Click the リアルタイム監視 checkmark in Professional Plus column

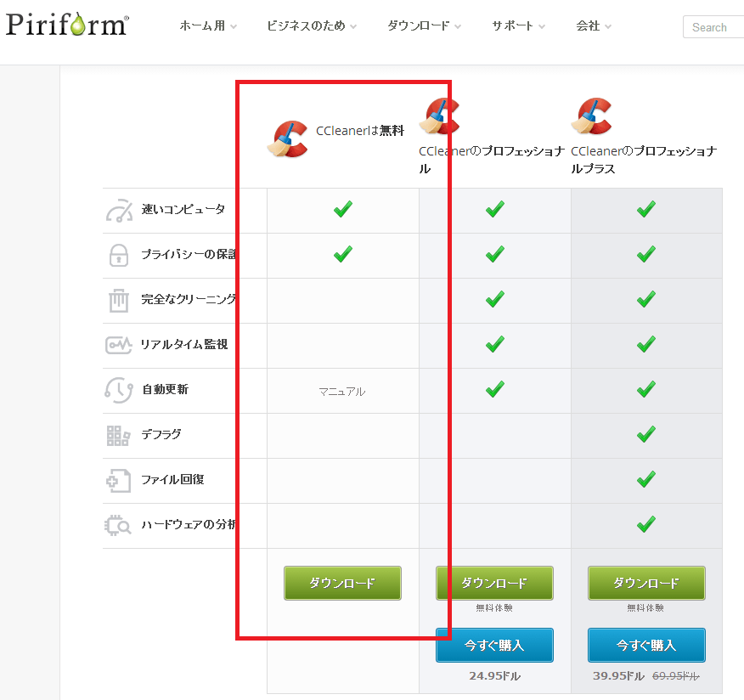point(646,345)
